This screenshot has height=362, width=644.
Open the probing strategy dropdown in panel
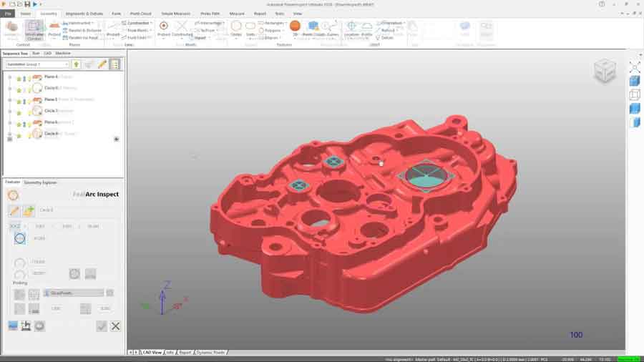click(74, 293)
